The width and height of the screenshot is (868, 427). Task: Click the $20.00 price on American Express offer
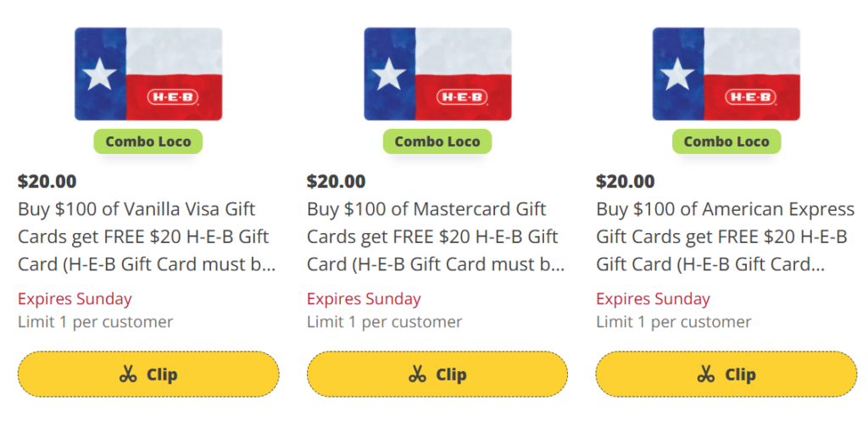[x=626, y=181]
